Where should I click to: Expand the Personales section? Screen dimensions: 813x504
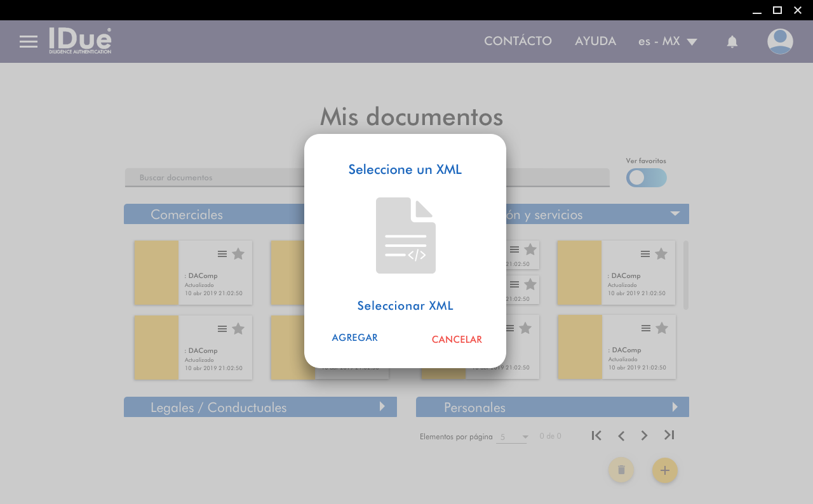675,407
